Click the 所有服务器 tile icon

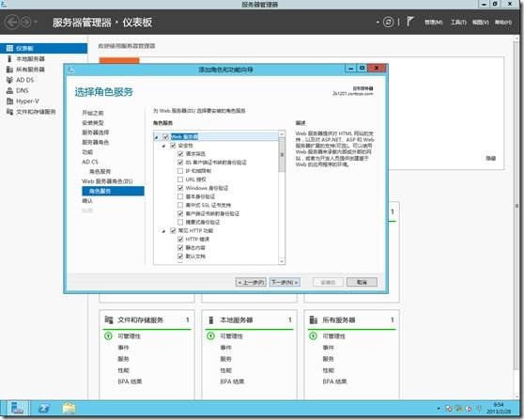313,320
